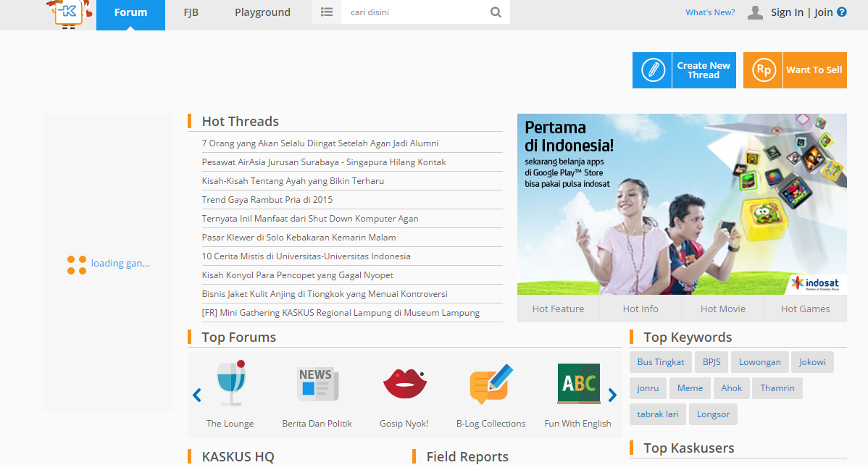
Task: Open B-Log Collections forum icon
Action: pyautogui.click(x=491, y=384)
